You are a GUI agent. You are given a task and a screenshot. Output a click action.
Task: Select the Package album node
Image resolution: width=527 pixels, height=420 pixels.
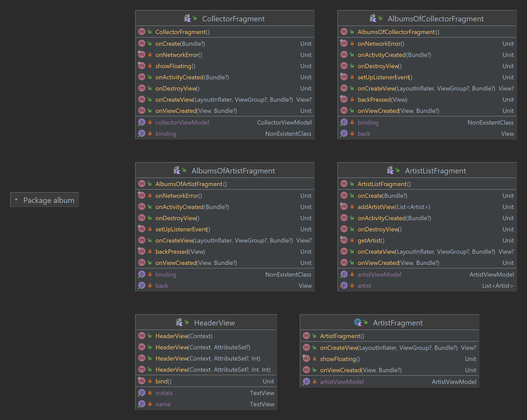(44, 200)
